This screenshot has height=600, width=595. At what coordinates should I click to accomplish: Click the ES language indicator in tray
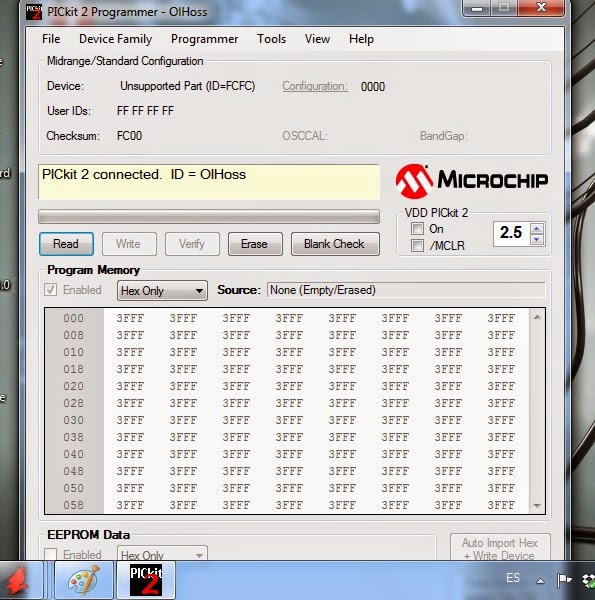(x=513, y=578)
